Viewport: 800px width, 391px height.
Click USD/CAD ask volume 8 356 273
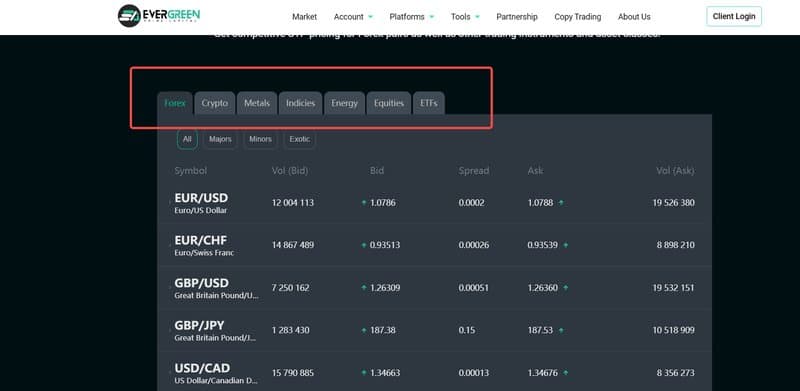(x=676, y=373)
